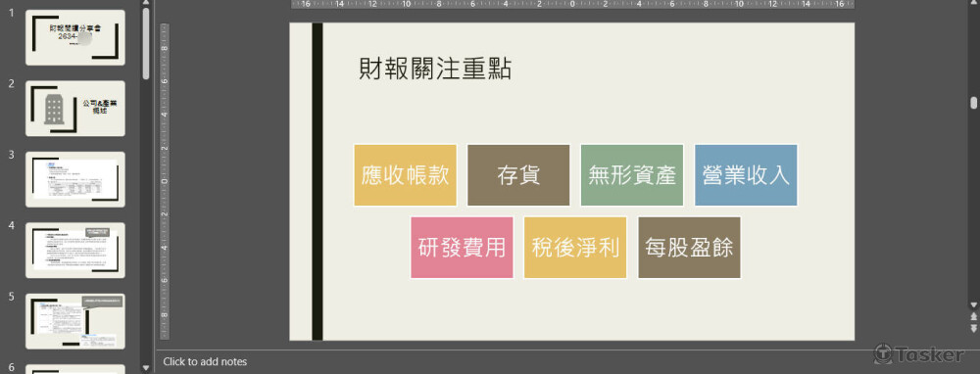Select the brown 存貨 box
Image resolution: width=980 pixels, height=374 pixels.
(518, 175)
